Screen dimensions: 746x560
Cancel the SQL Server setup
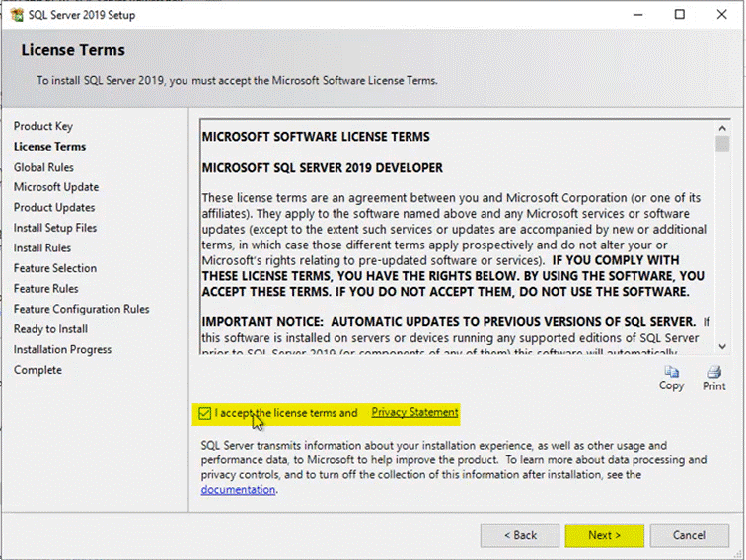click(x=690, y=535)
